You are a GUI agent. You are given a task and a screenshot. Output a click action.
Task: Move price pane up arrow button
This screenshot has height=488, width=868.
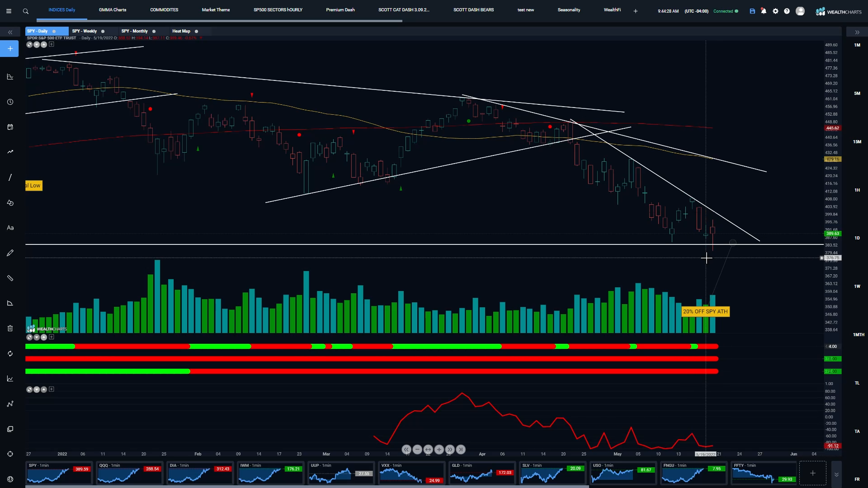(44, 45)
